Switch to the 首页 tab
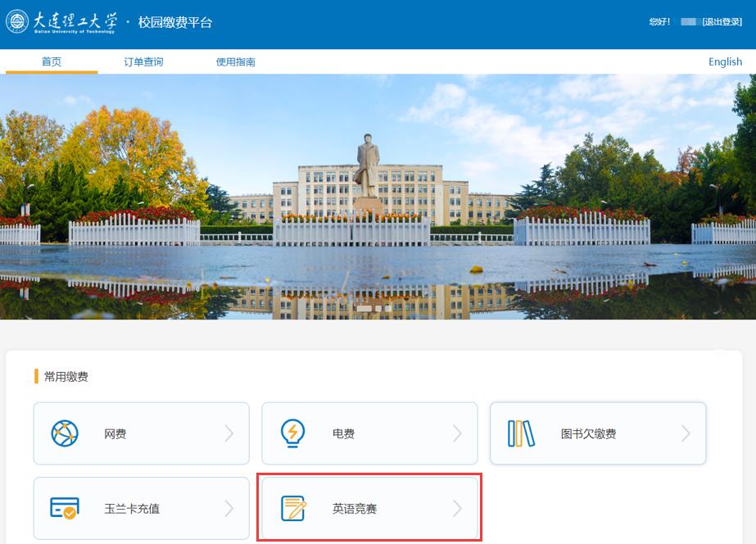 click(x=52, y=62)
